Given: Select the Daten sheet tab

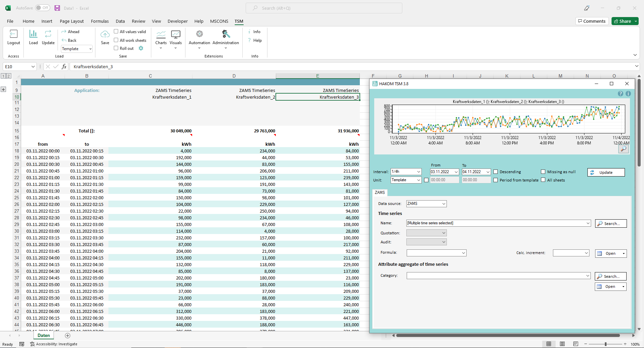Looking at the screenshot, I should click(x=44, y=336).
